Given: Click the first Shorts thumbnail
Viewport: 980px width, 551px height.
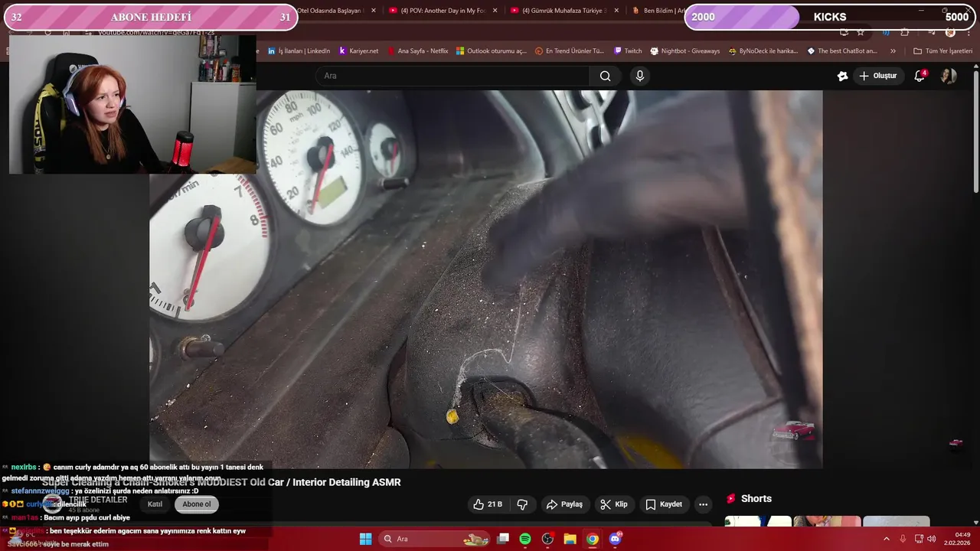Looking at the screenshot, I should click(758, 521).
